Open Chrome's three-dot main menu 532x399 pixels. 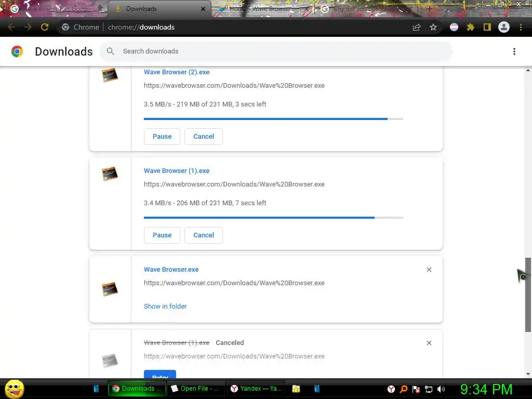pyautogui.click(x=521, y=27)
